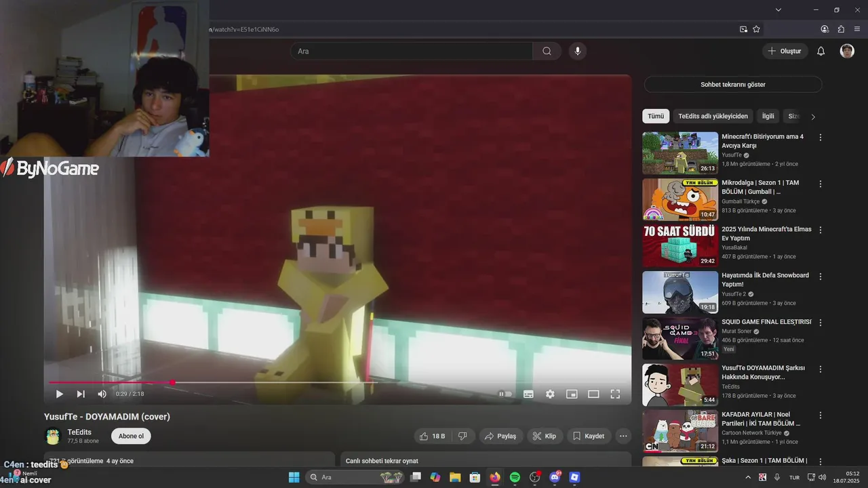Open the taskbar volume control

click(x=823, y=477)
